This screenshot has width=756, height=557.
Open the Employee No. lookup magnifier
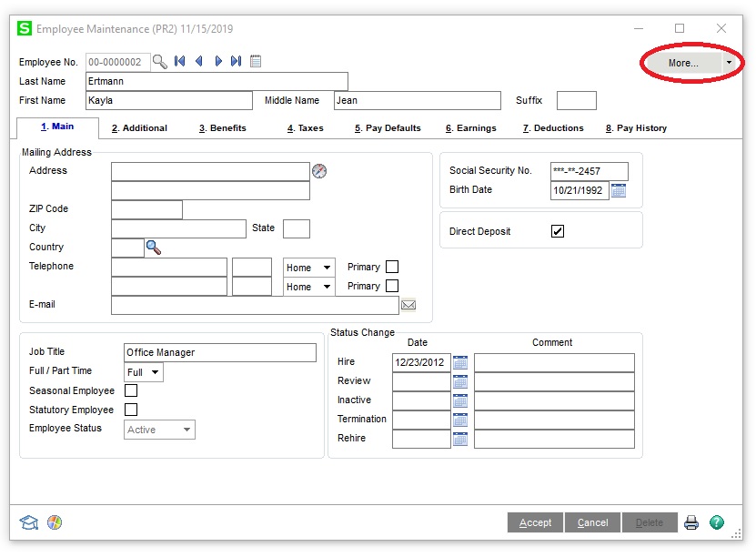159,62
